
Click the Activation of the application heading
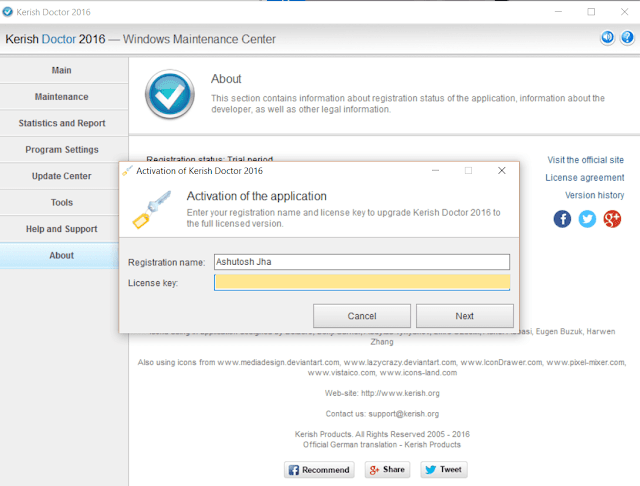(x=256, y=196)
